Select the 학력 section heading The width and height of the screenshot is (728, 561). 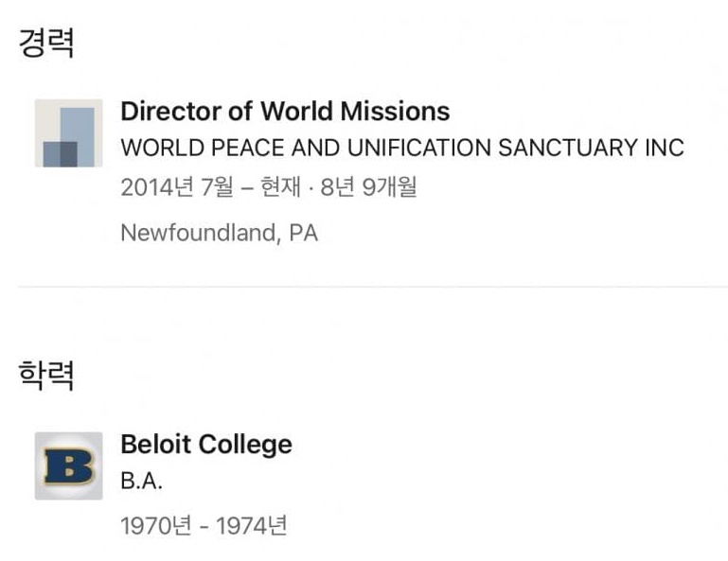pyautogui.click(x=45, y=375)
